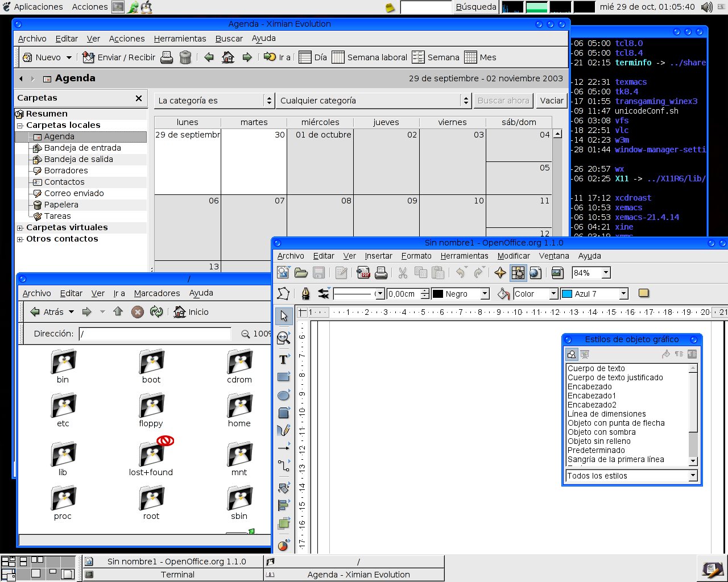The image size is (728, 582).
Task: Toggle fill format mode in Stylist
Action: [665, 354]
